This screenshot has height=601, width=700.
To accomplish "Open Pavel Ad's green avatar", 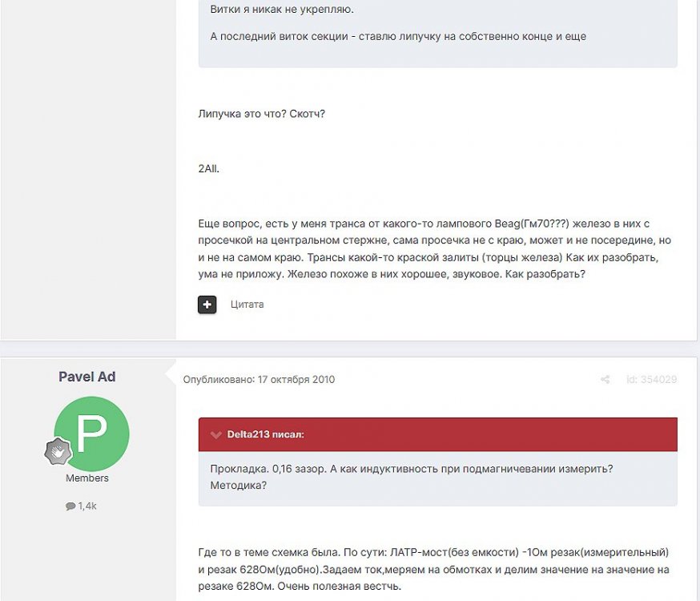I will point(91,434).
